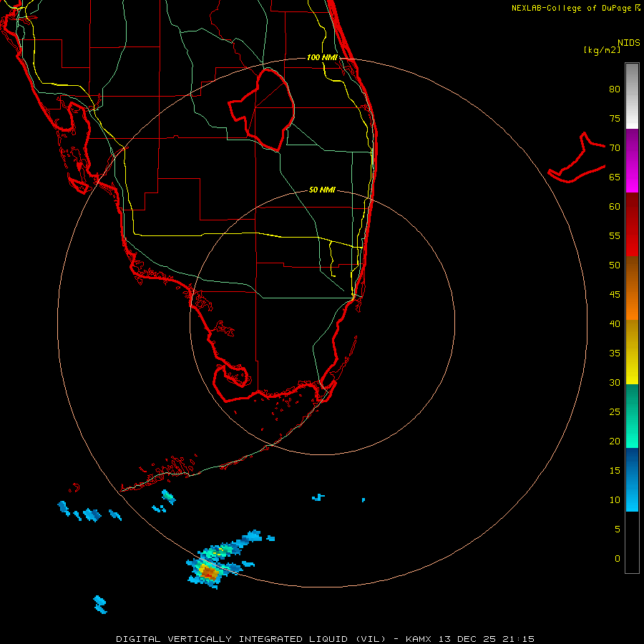Click the legend value 45
The width and height of the screenshot is (644, 644).
pyautogui.click(x=615, y=295)
